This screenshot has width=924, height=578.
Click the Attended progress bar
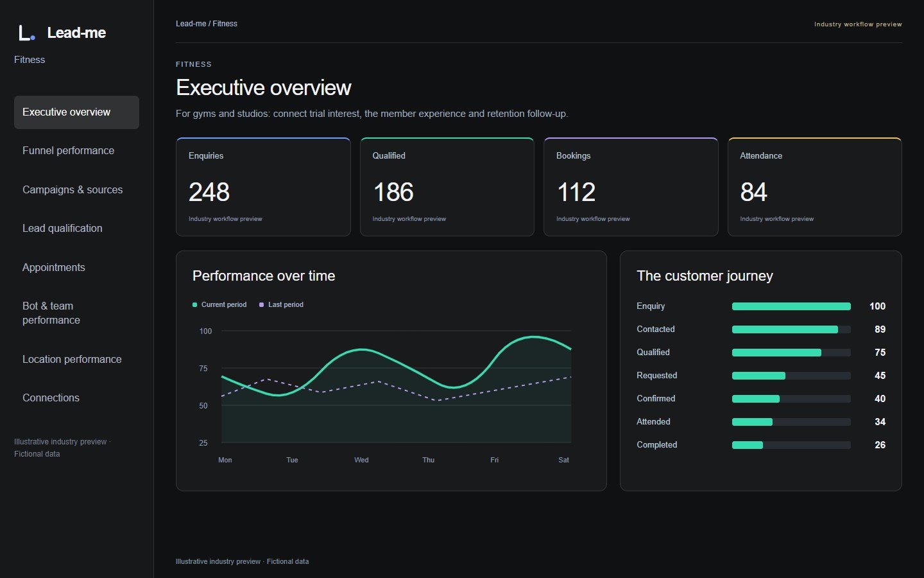791,422
